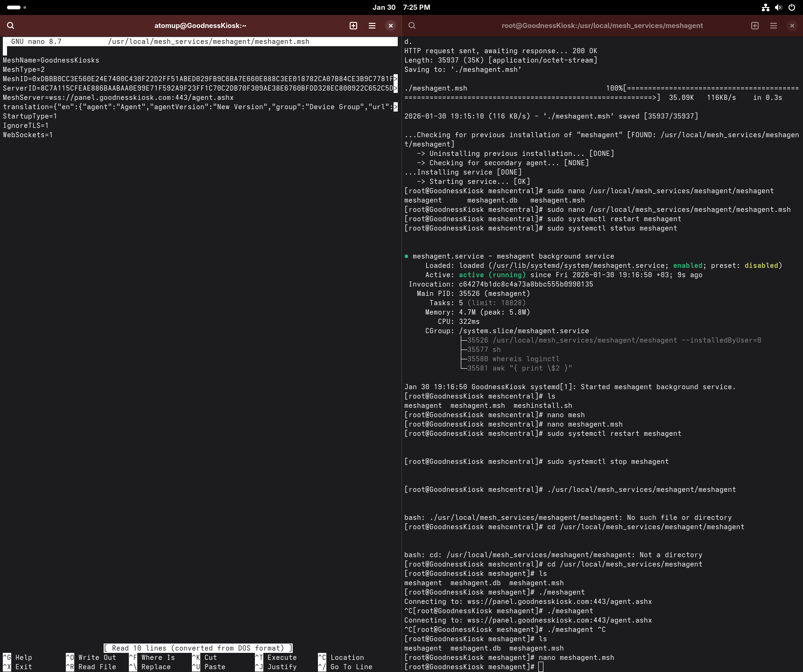Click 'Uninstalling previous installation... [DONE]' line
This screenshot has height=672, width=803.
515,154
